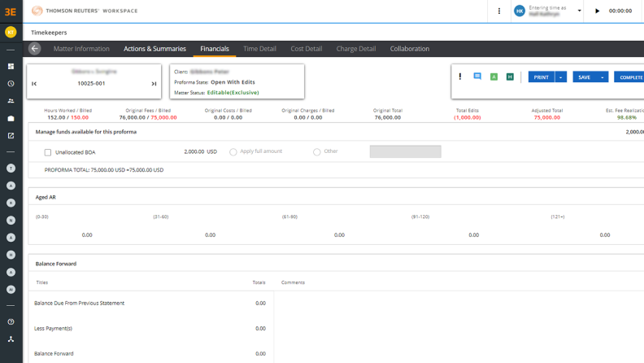Open the Matter Information tab
644x363 pixels.
[x=81, y=49]
